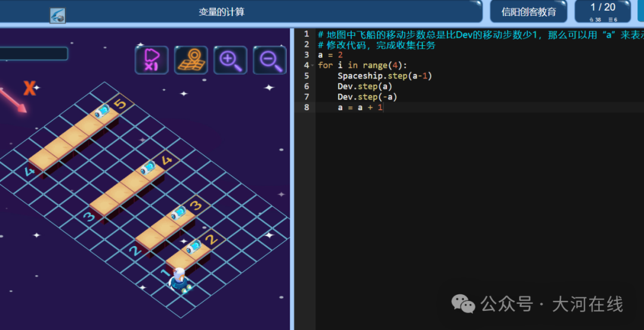
Task: Click the zoom out magnifier icon
Action: 270,60
